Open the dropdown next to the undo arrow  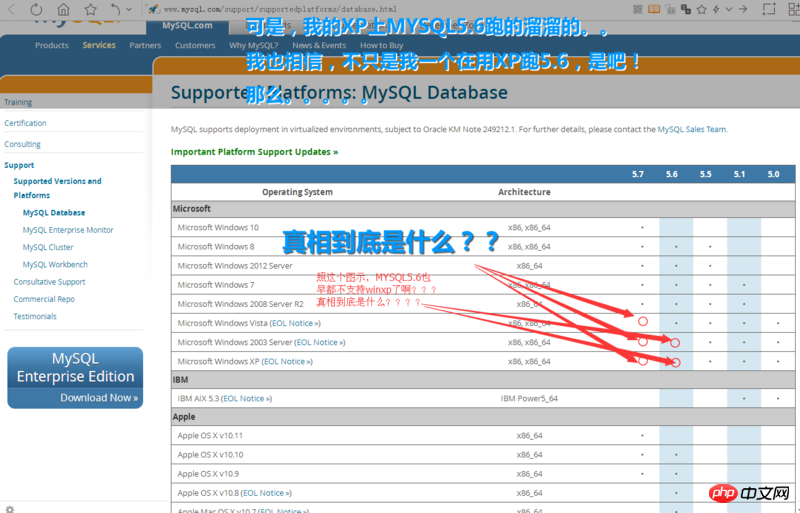(129, 9)
